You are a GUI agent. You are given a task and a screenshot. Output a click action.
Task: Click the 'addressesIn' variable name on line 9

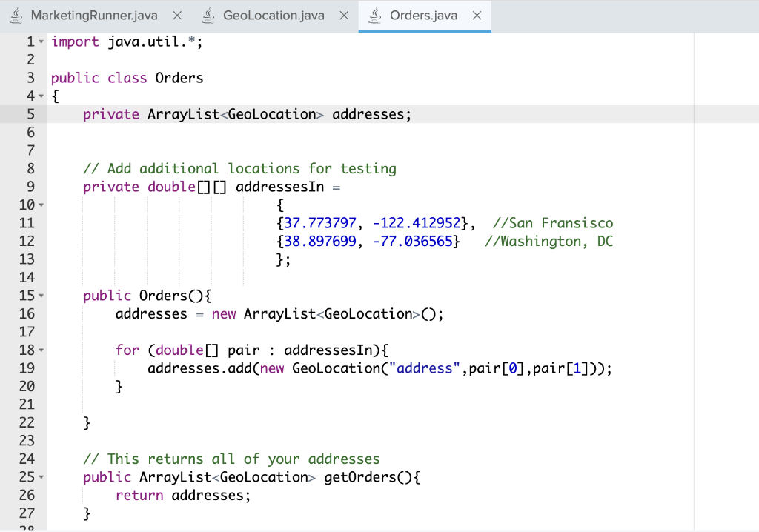[x=279, y=187]
